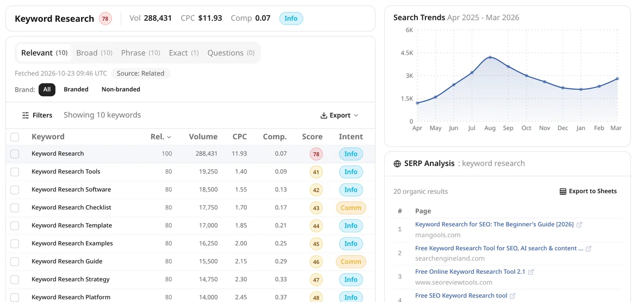
Task: Sort table by Keyword column header
Action: [x=48, y=137]
